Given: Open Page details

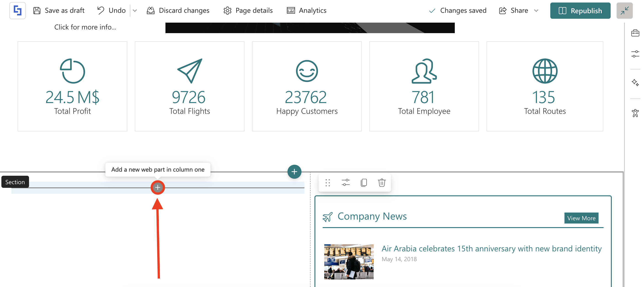Looking at the screenshot, I should [x=248, y=11].
